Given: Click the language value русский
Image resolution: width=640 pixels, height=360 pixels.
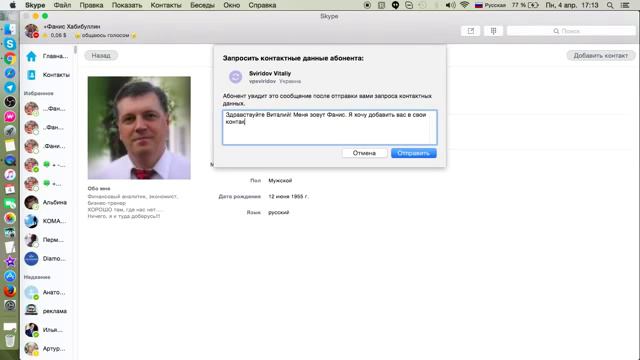Looking at the screenshot, I should point(278,212).
